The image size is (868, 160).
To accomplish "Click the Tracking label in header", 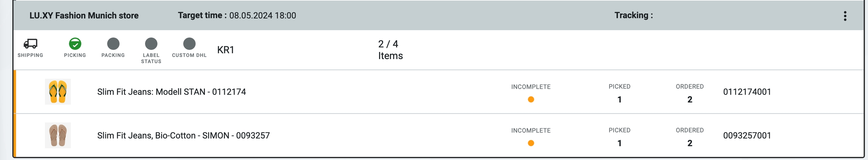I will (x=633, y=15).
